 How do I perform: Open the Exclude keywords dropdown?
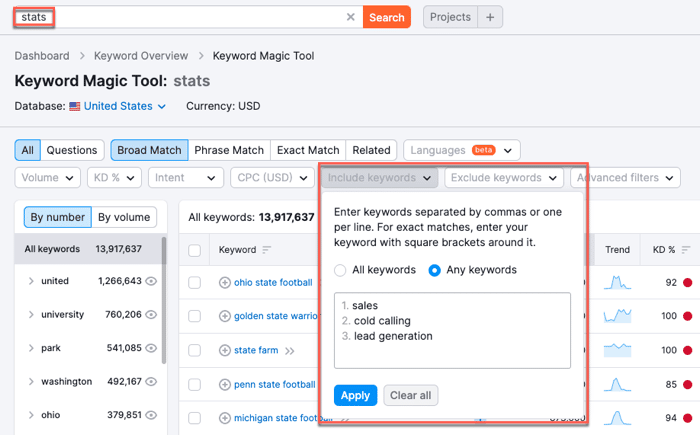pyautogui.click(x=504, y=178)
